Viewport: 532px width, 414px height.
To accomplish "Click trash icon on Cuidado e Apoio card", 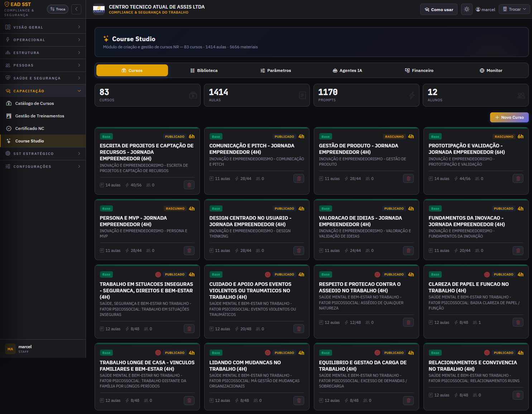I will click(299, 329).
